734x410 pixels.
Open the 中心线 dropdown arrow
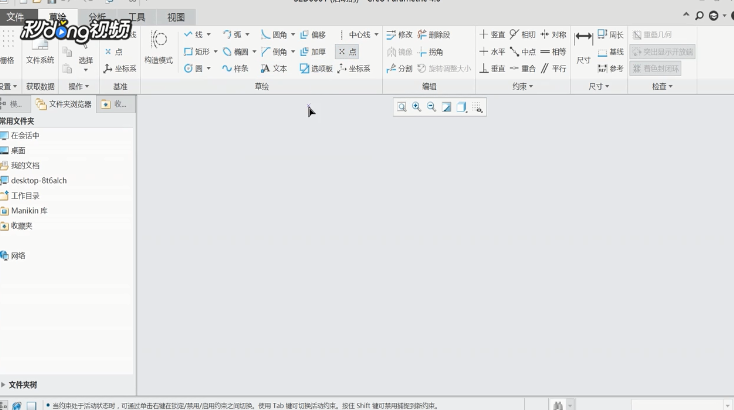376,35
